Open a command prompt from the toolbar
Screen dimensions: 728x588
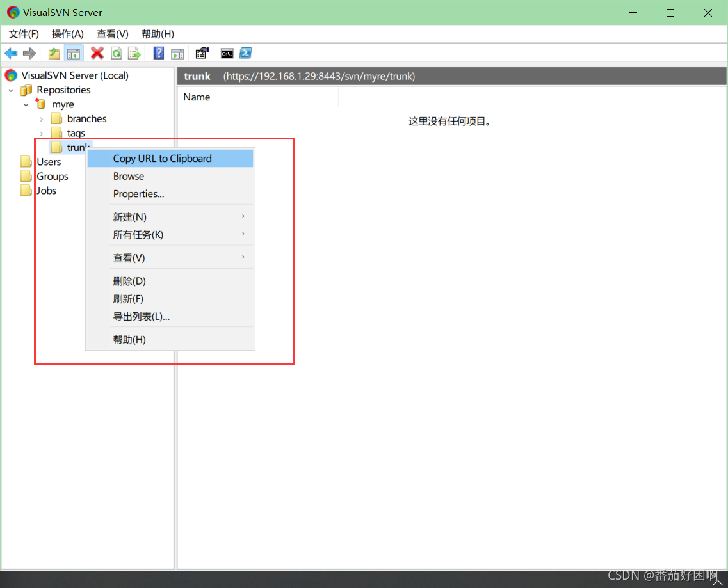[x=227, y=53]
